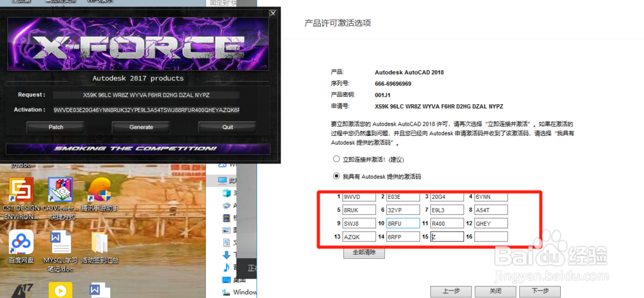This screenshot has width=644, height=298.
Task: Click activation code field 10 containing 8RFU
Action: [403, 223]
